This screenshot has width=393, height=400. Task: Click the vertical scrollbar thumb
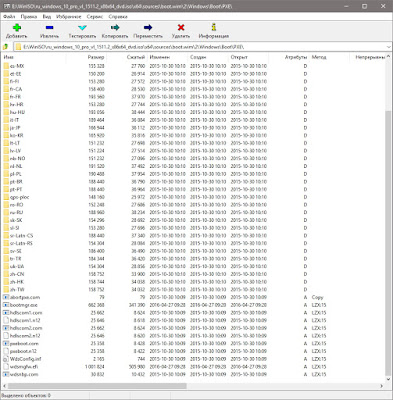coord(388,242)
